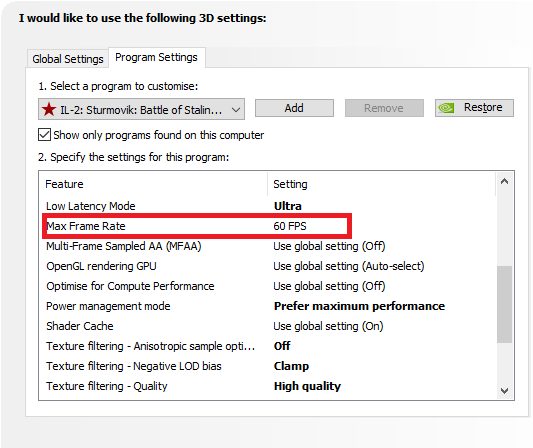The width and height of the screenshot is (533, 448).
Task: Toggle Show only programs found checkbox
Action: 45,135
